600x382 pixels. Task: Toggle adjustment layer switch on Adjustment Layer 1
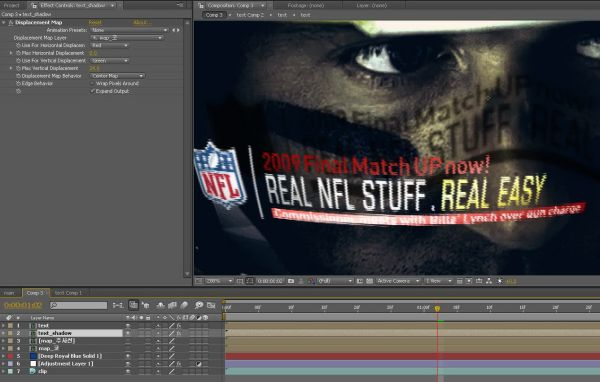click(199, 364)
